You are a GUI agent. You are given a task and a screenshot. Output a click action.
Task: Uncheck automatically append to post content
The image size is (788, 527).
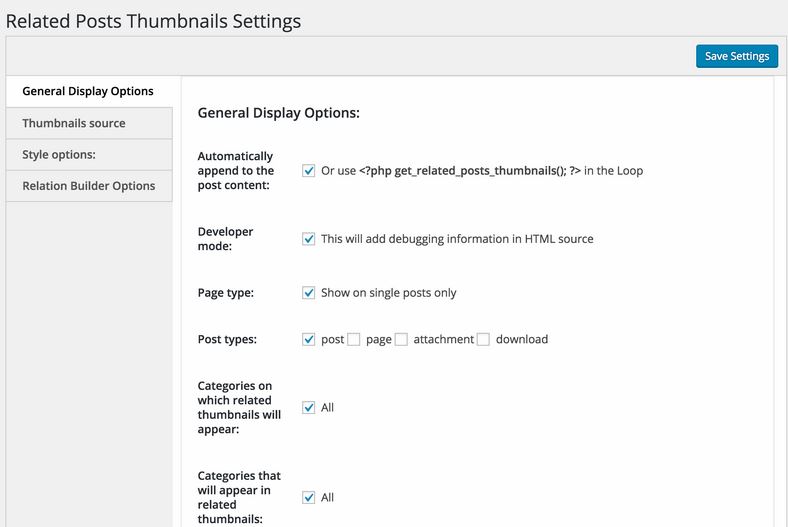coord(309,171)
